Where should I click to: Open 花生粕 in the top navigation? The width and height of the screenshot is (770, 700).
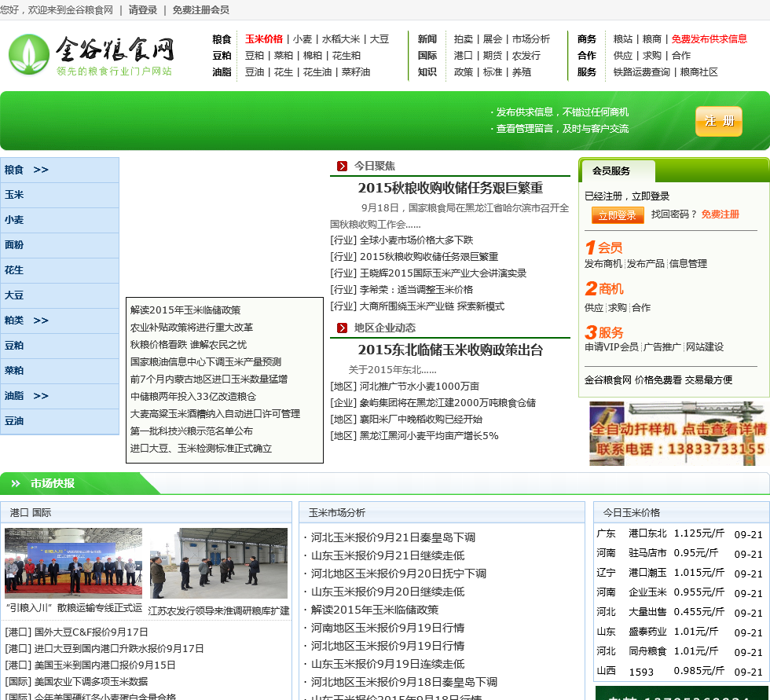346,56
